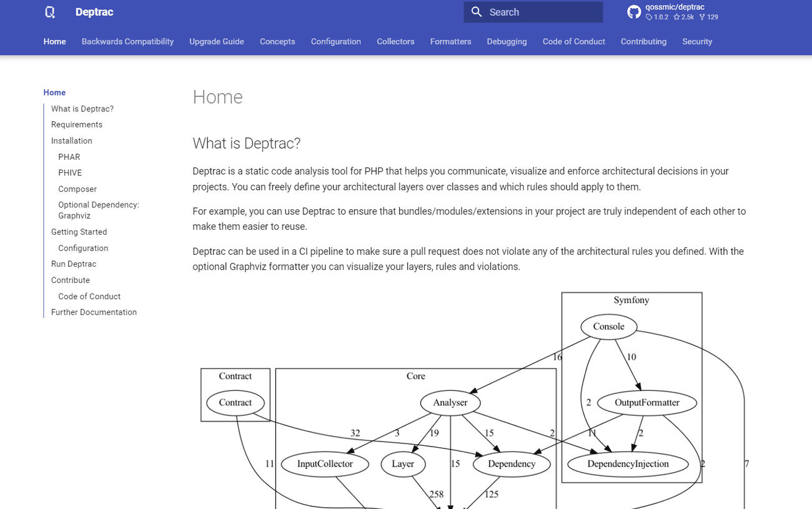This screenshot has width=812, height=509.
Task: Switch to the Configuration tab
Action: tap(336, 41)
